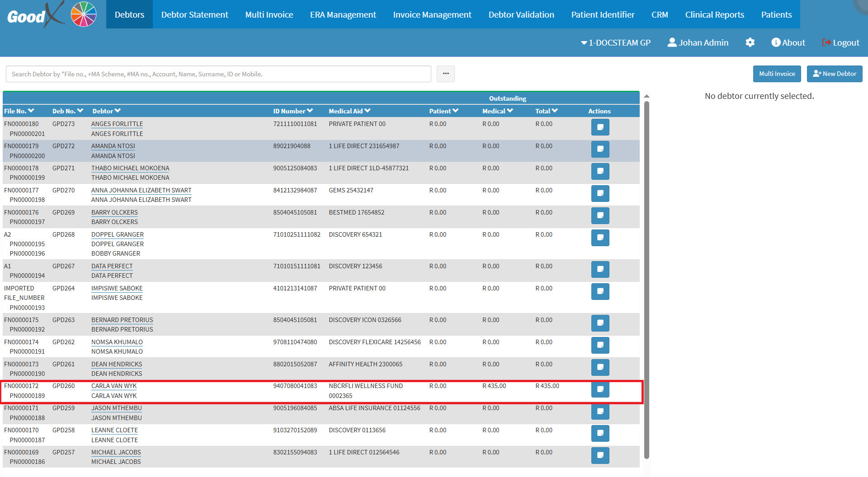The height and width of the screenshot is (477, 868).
Task: Open debtor link Thabo Michael Mokoena
Action: [x=130, y=168]
